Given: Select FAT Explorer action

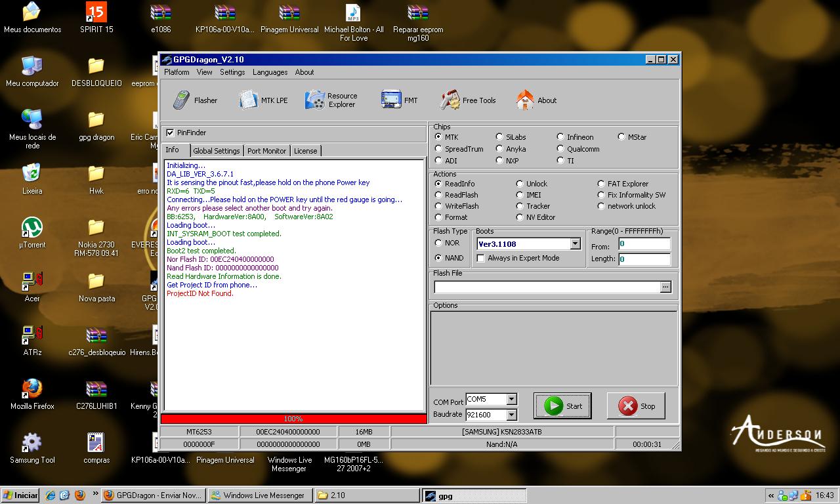Looking at the screenshot, I should [601, 184].
